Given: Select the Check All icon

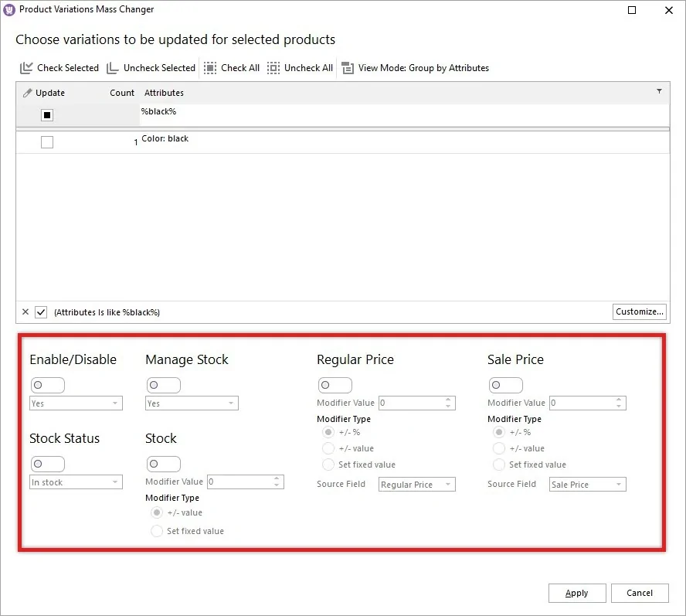Looking at the screenshot, I should click(210, 68).
